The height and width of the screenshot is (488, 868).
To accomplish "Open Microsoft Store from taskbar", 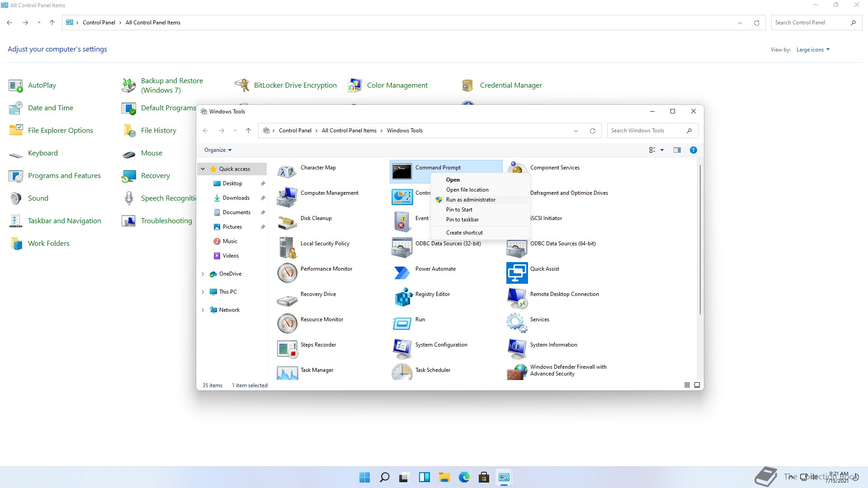I will coord(484,477).
